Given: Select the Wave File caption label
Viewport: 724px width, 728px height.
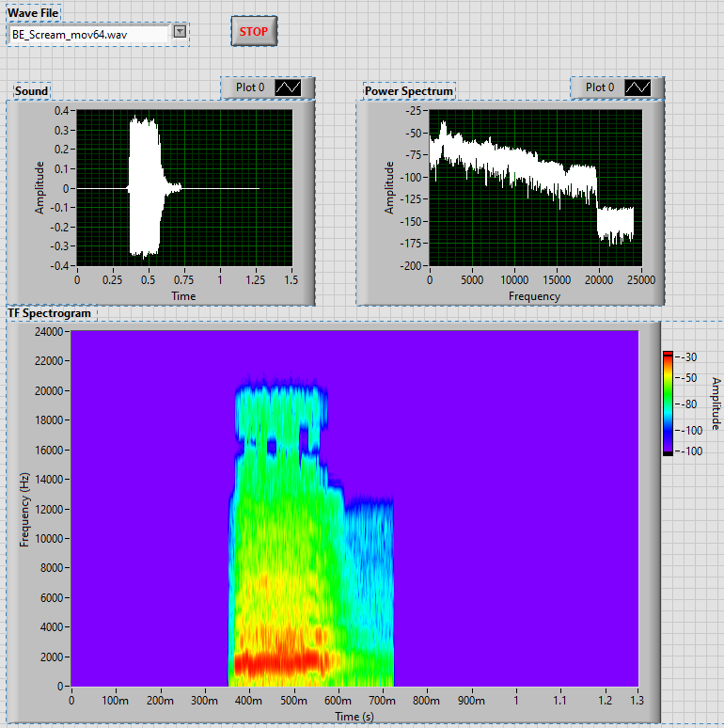Looking at the screenshot, I should tap(34, 13).
